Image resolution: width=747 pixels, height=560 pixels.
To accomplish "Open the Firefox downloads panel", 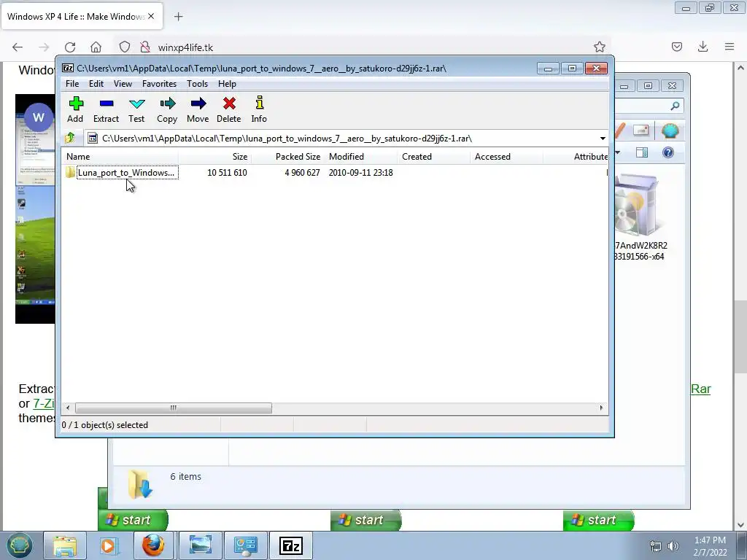I will point(703,47).
